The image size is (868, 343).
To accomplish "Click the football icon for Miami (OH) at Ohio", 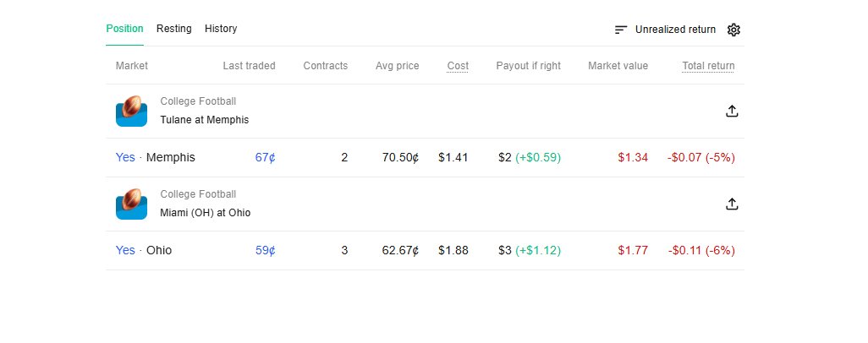I will (x=132, y=204).
